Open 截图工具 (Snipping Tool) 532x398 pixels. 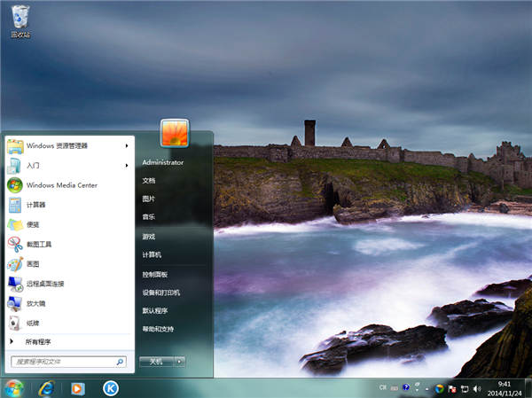point(38,244)
